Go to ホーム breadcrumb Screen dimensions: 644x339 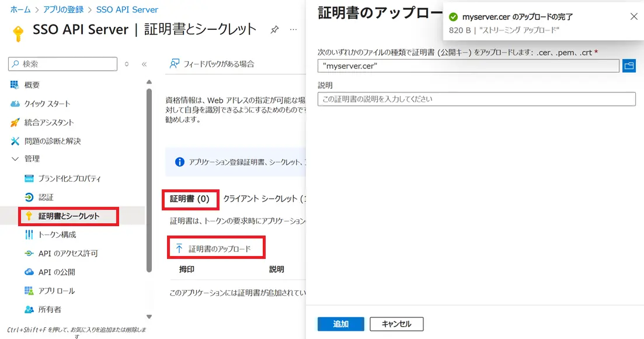click(20, 9)
